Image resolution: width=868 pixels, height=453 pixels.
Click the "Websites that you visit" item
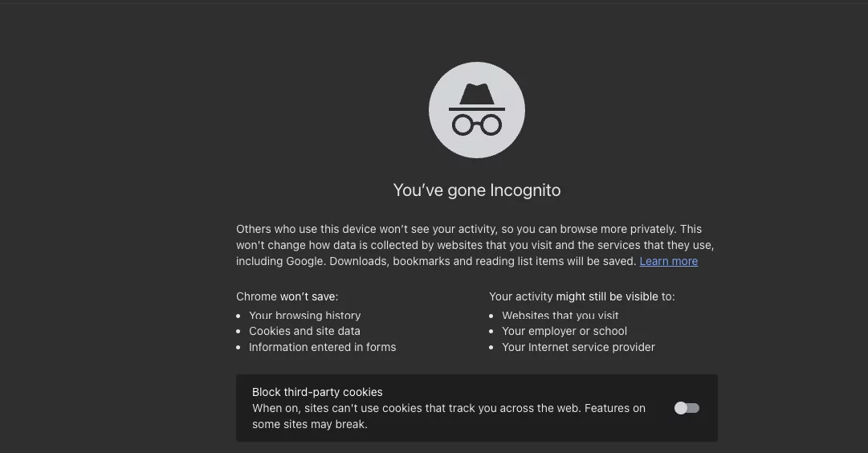click(560, 315)
